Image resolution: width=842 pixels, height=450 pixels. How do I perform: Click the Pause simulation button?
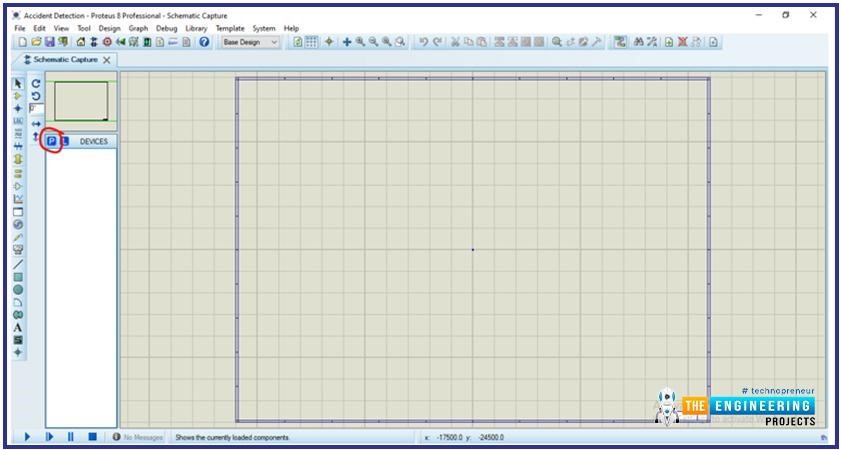(x=71, y=437)
